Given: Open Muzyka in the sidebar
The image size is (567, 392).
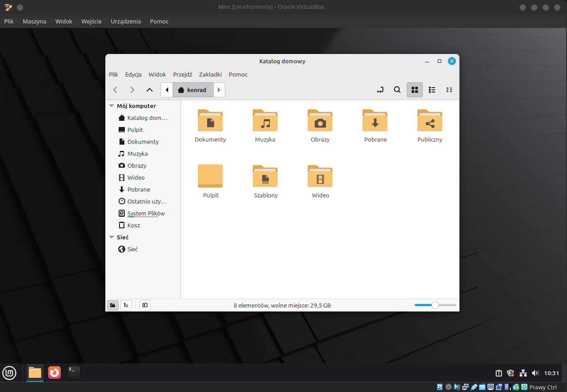Looking at the screenshot, I should pyautogui.click(x=143, y=154).
